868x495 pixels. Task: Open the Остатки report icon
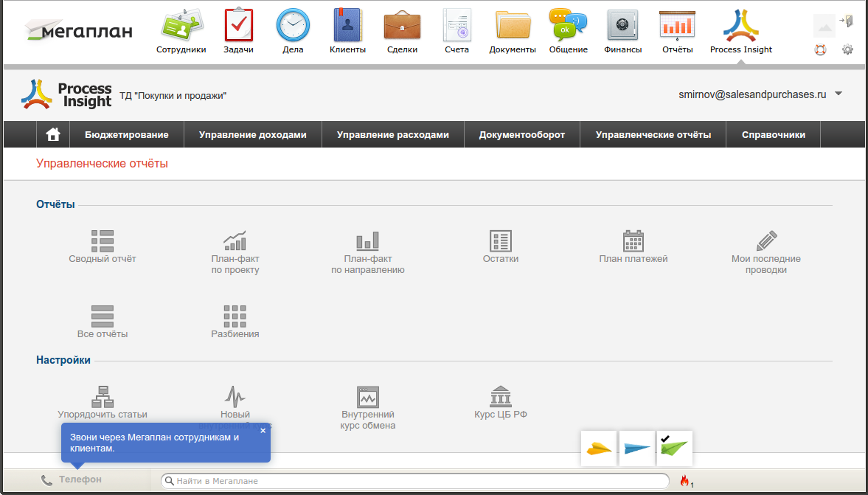[501, 241]
